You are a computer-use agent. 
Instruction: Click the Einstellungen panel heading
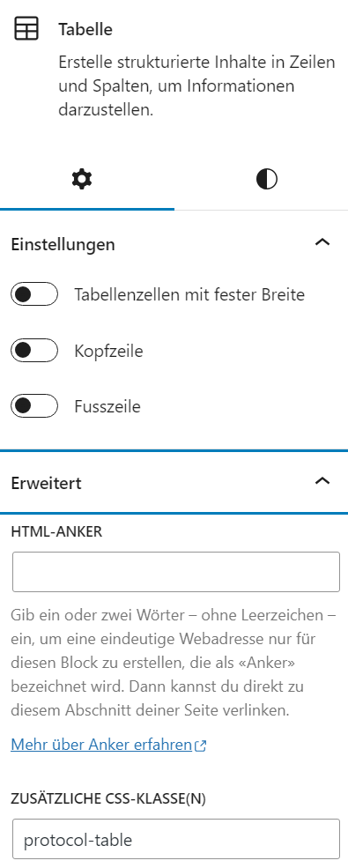pyautogui.click(x=63, y=244)
